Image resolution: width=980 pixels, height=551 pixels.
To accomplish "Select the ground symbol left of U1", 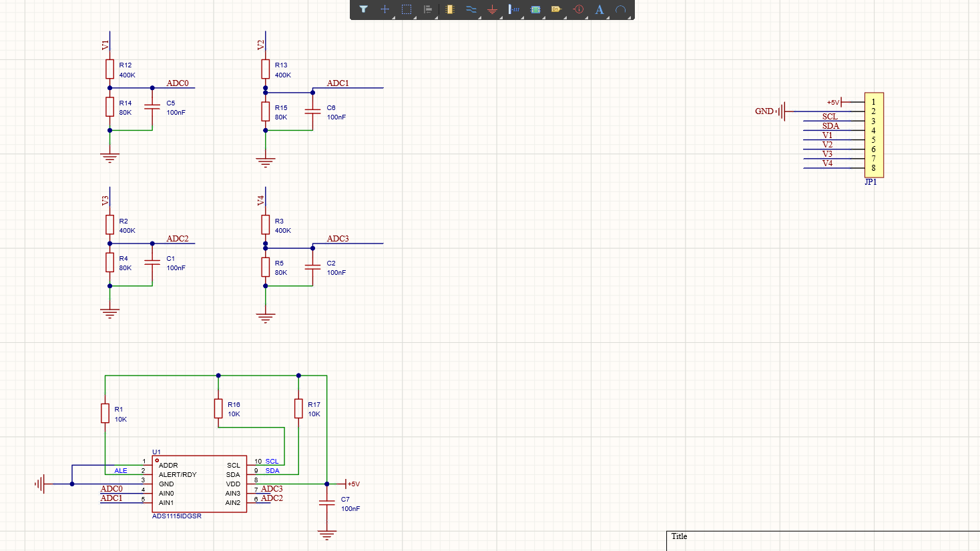I will (40, 484).
